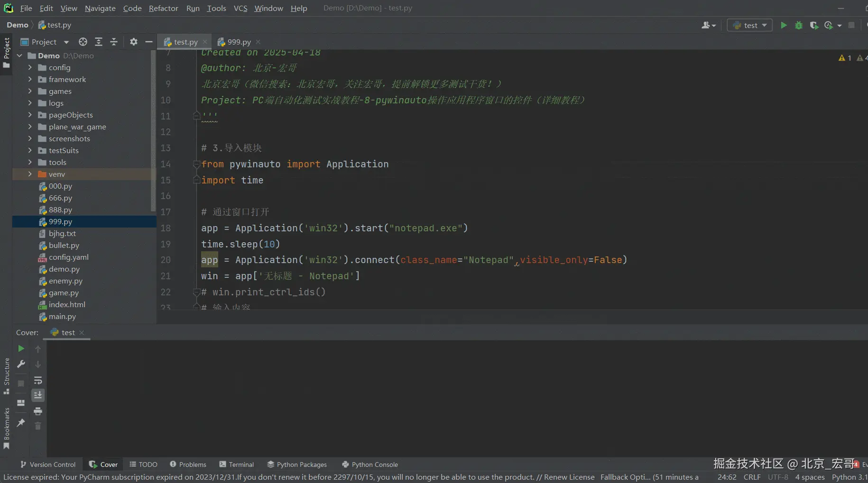Expand the venv folder
This screenshot has height=483, width=868.
coord(30,174)
